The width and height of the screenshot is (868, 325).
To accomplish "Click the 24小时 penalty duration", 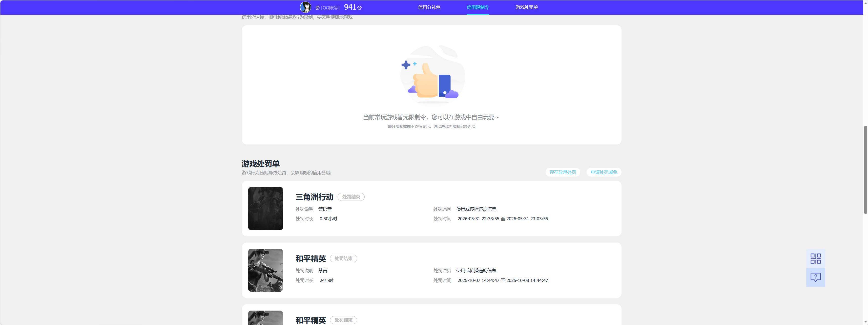I will click(326, 280).
